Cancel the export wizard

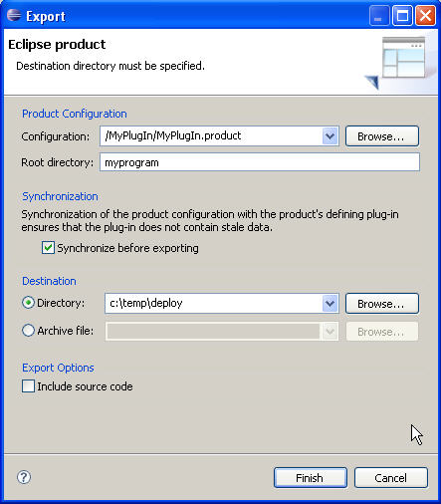(x=391, y=478)
